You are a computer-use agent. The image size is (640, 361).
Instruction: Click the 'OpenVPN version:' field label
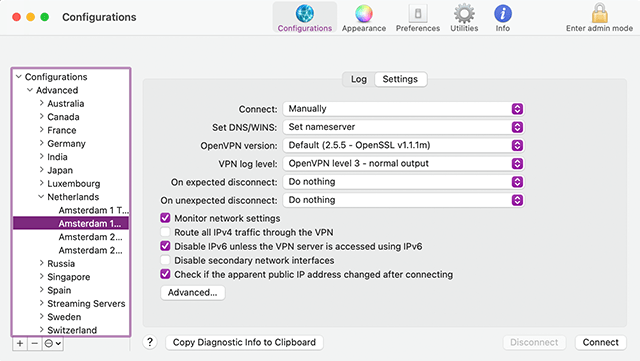point(239,146)
